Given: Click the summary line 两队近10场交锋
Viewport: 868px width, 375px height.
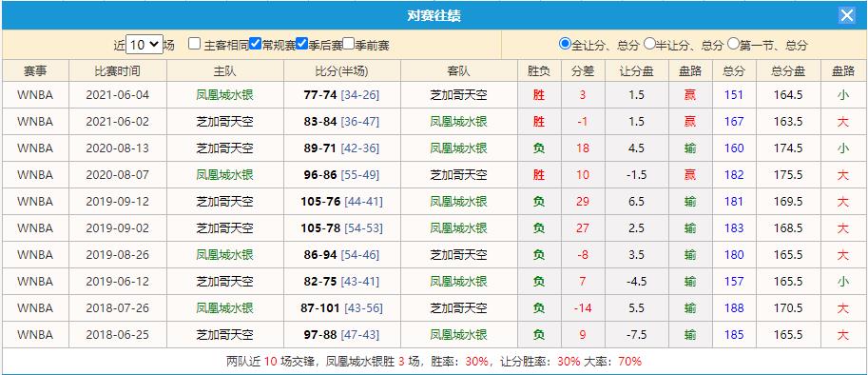Looking at the screenshot, I should 434,362.
